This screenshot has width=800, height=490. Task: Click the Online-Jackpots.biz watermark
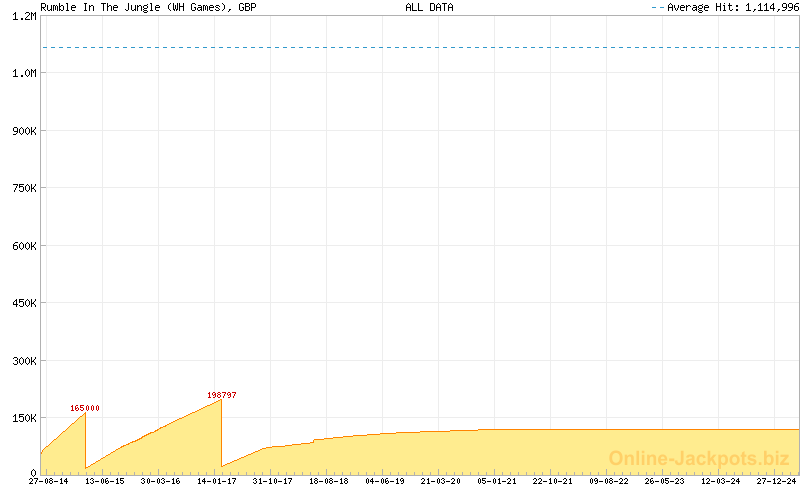click(699, 458)
